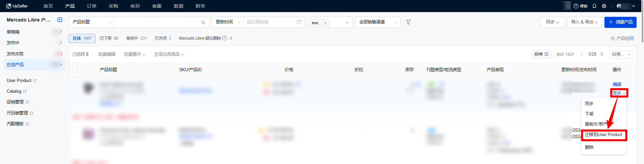The width and height of the screenshot is (644, 164).
Task: Expand account menu chevron
Action: point(634,6)
